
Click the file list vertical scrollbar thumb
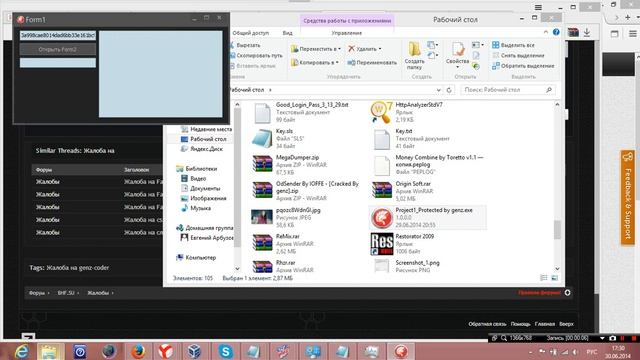click(x=557, y=230)
